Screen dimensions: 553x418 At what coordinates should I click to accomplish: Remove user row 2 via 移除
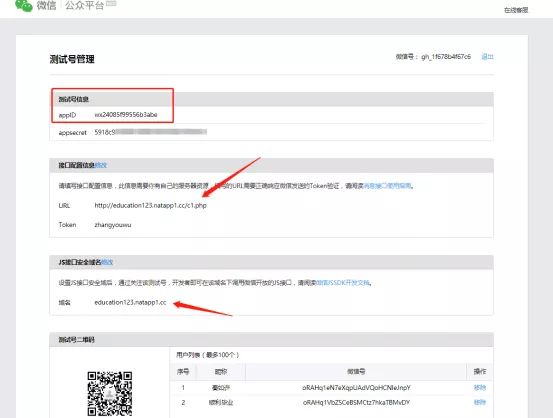(480, 402)
